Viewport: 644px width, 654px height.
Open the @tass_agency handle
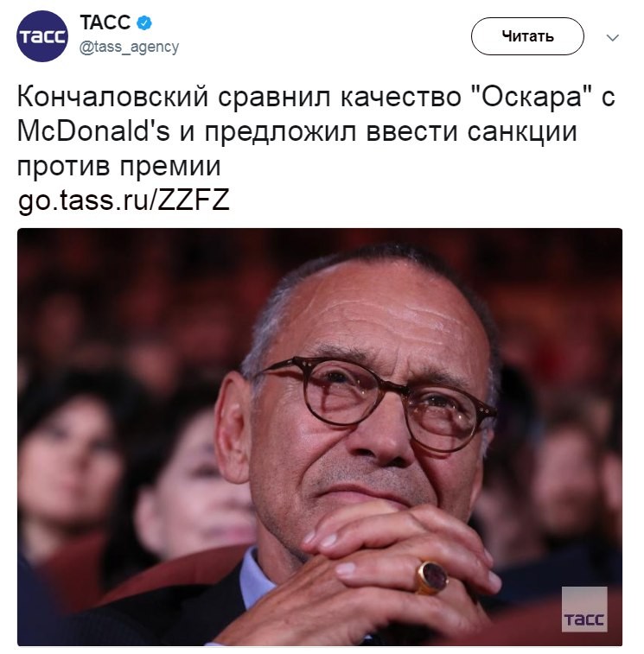129,48
